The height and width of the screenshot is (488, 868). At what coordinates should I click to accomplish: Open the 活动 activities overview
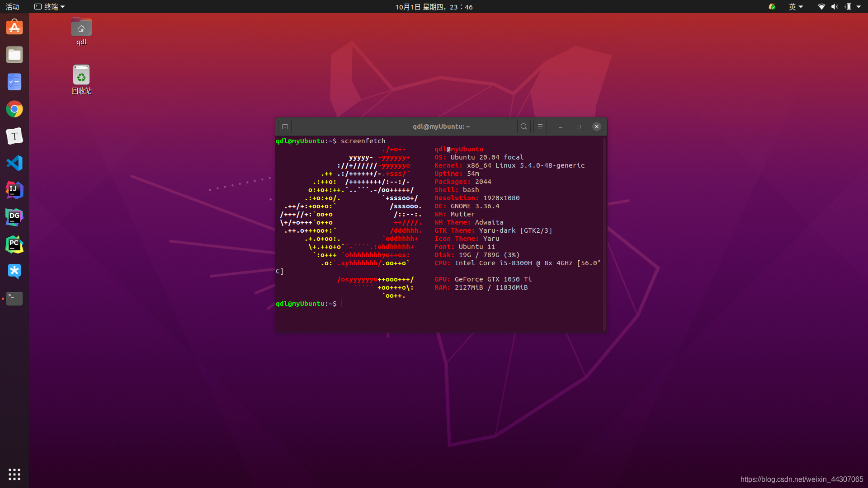click(12, 7)
